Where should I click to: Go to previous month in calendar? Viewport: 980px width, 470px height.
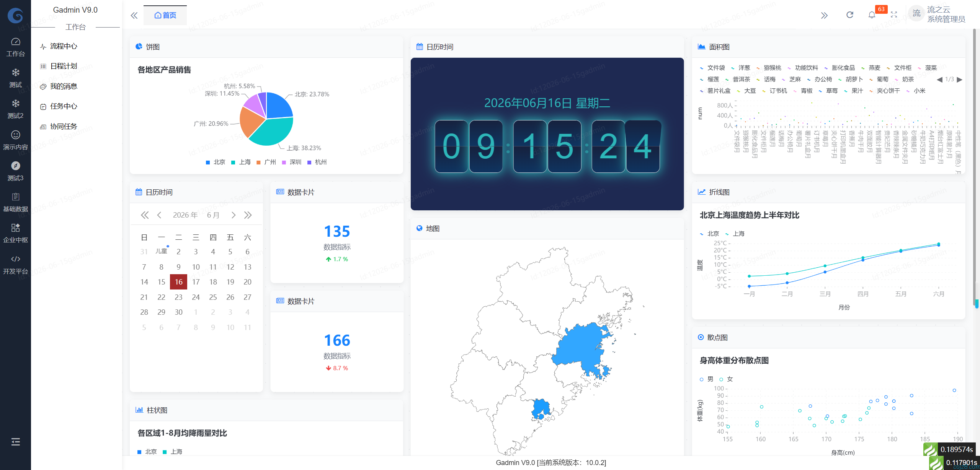pos(159,215)
